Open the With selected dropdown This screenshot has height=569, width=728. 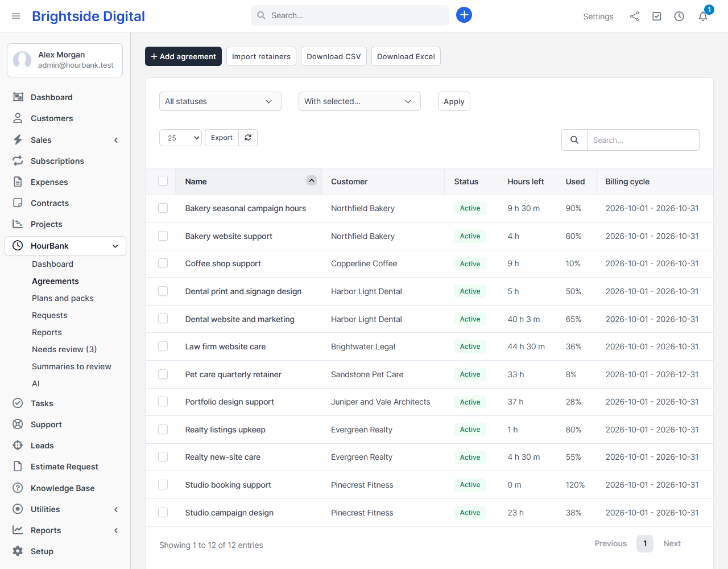359,101
